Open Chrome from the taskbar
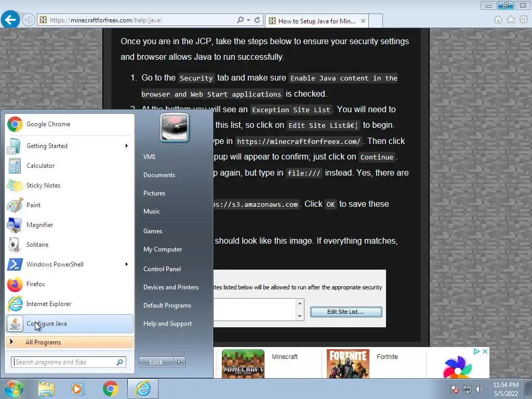The image size is (532, 399). (x=110, y=389)
